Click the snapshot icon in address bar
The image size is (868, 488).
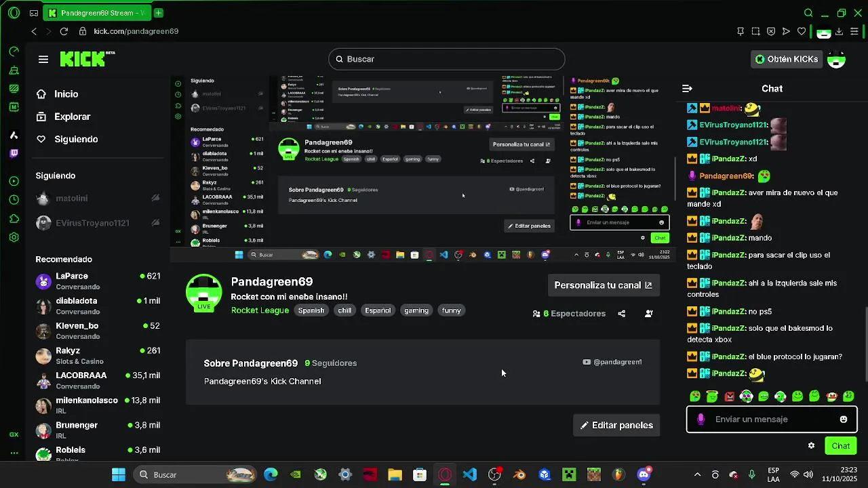755,31
